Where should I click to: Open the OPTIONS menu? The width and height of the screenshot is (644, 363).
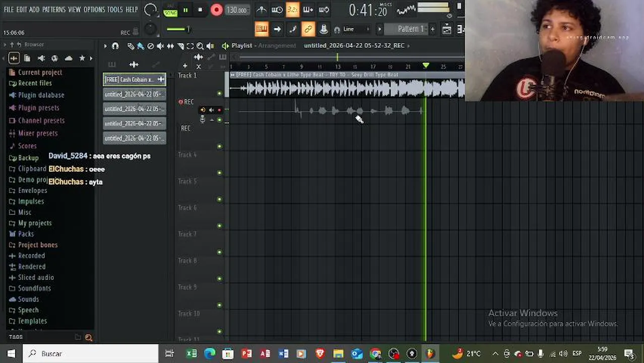point(94,10)
